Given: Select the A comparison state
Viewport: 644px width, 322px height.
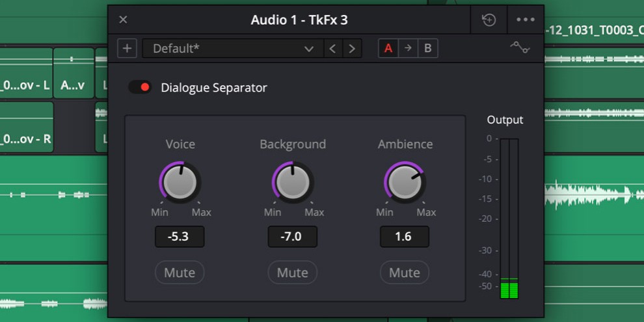Looking at the screenshot, I should [388, 49].
